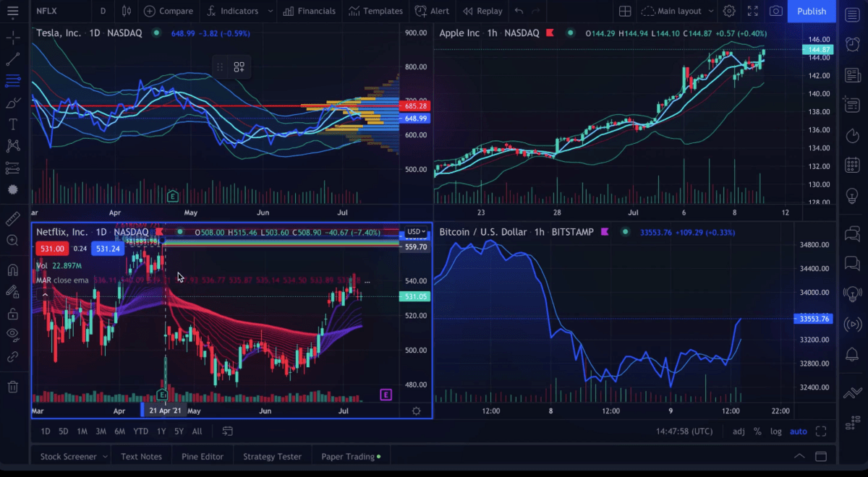Screen dimensions: 868x477
Task: Select the Text annotation tool
Action: click(x=12, y=124)
